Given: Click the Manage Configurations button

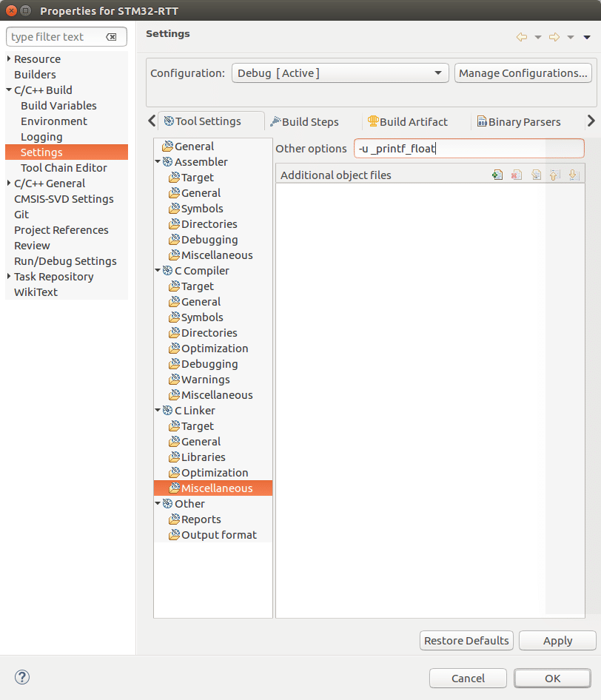Looking at the screenshot, I should tap(523, 73).
